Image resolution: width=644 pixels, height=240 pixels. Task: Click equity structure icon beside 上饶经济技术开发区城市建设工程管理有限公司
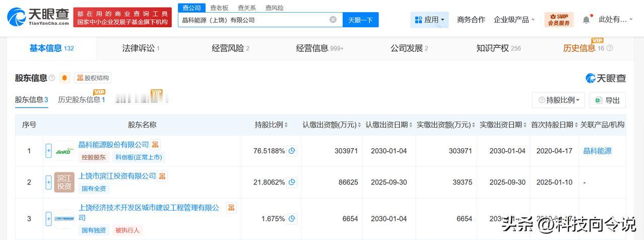point(231,207)
